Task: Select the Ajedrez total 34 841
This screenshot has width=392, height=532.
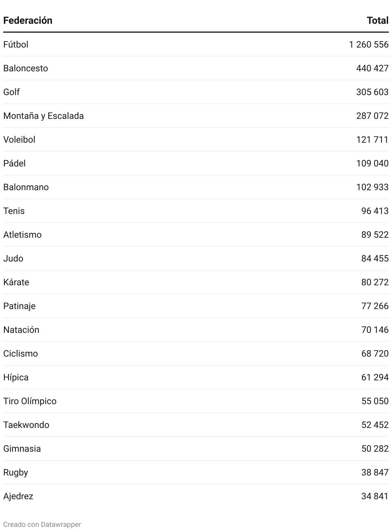Action: pos(375,496)
